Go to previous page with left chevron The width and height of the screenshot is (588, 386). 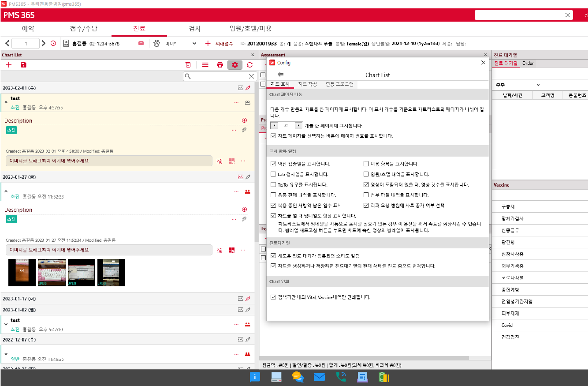[x=7, y=43]
